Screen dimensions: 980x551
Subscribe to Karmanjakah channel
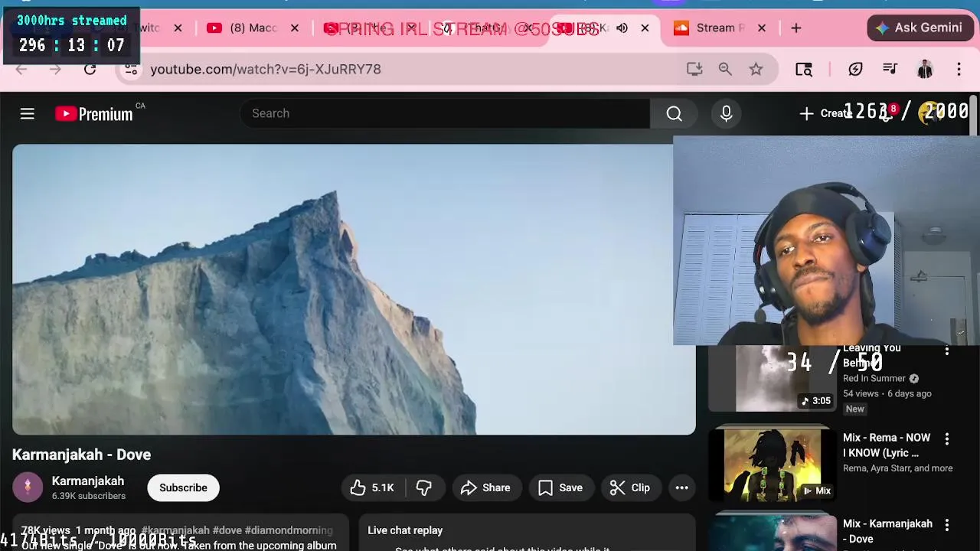point(183,487)
